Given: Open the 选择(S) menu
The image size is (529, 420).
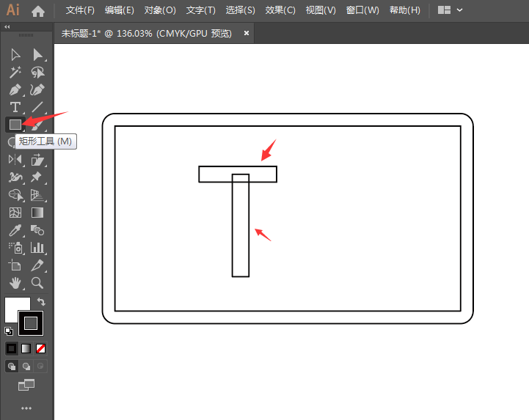Looking at the screenshot, I should pos(240,10).
